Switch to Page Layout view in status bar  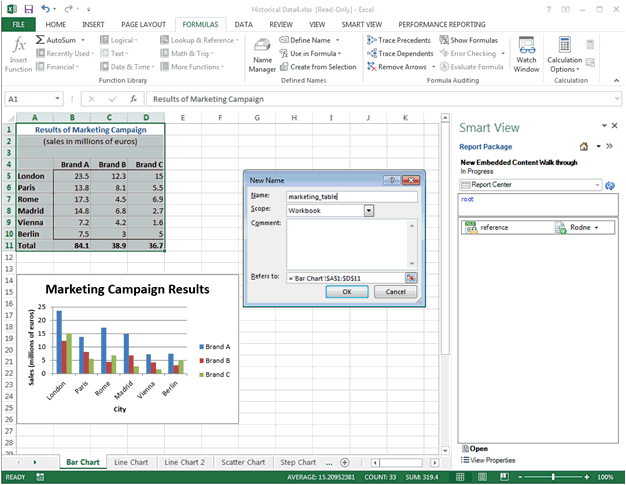(482, 477)
